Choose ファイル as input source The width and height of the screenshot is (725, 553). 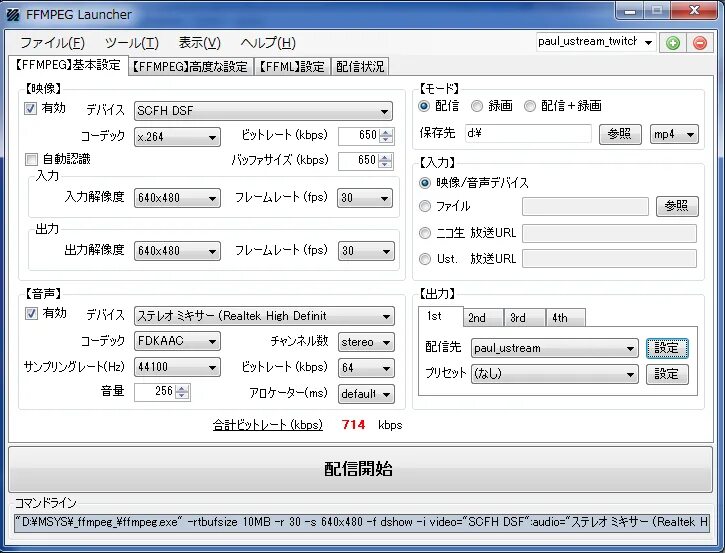(x=424, y=206)
